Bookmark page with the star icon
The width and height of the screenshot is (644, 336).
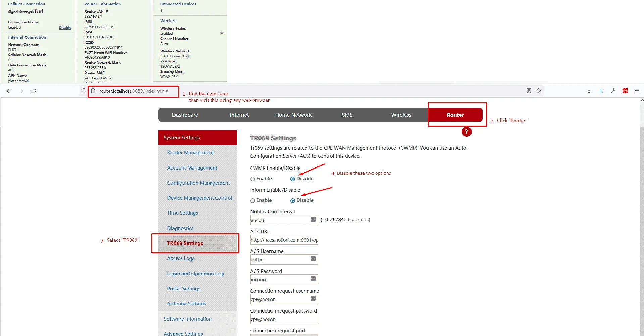(x=538, y=91)
